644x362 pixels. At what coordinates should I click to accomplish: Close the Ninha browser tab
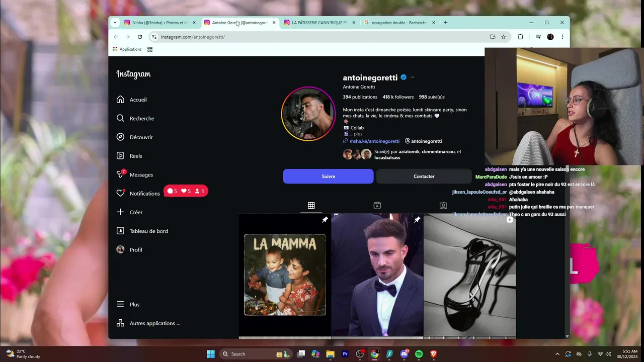pos(194,23)
